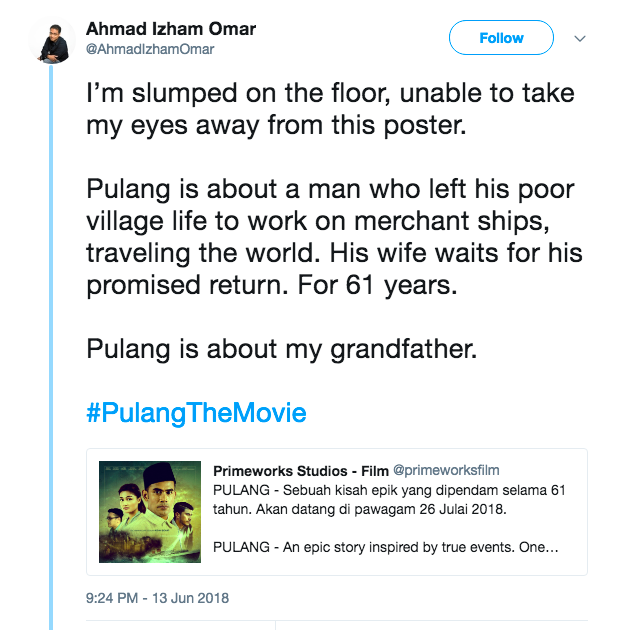The image size is (628, 630).
Task: Click 'Akan datang di pawagam 26 Julai 2018' text
Action: (381, 509)
